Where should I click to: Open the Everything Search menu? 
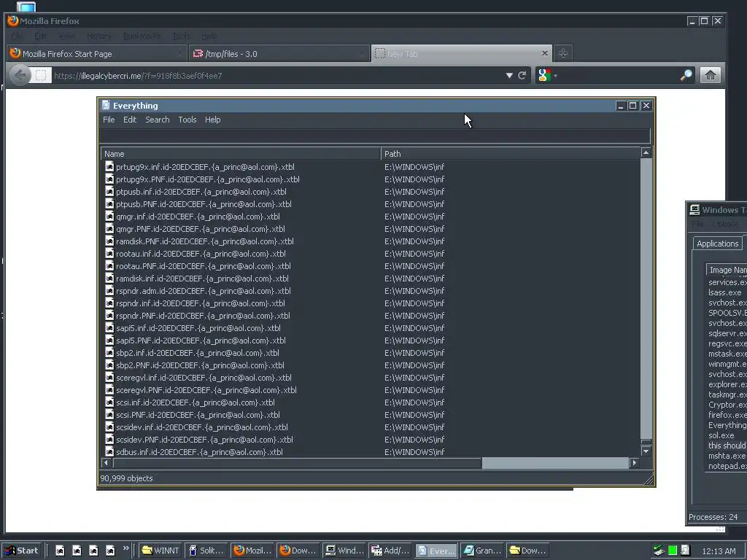[158, 120]
